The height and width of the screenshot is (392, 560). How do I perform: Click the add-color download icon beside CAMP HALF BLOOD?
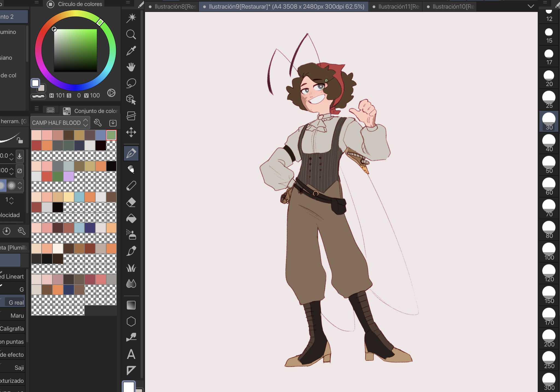pos(113,123)
